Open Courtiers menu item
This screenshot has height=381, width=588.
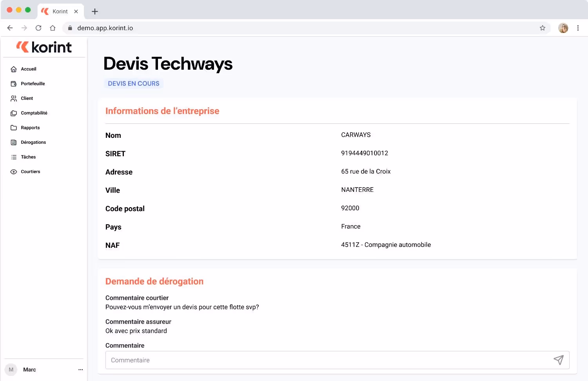(x=31, y=172)
